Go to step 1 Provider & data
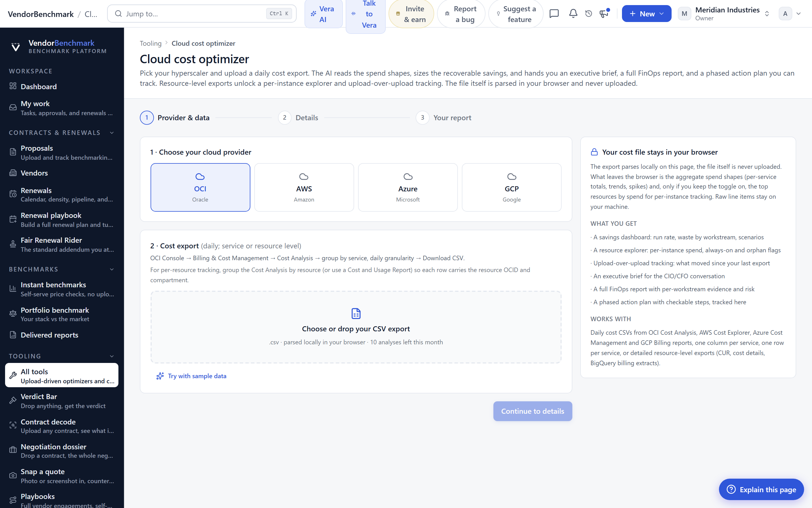Viewport: 812px width, 508px height. (x=175, y=118)
